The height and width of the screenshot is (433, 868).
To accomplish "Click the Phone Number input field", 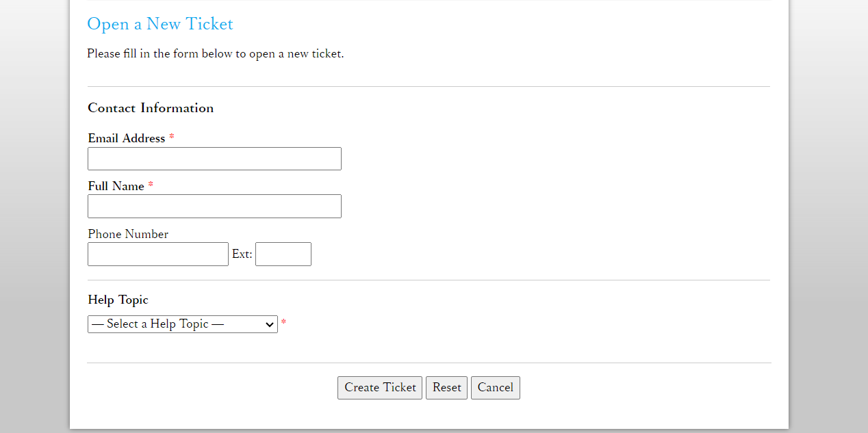I will pyautogui.click(x=158, y=254).
